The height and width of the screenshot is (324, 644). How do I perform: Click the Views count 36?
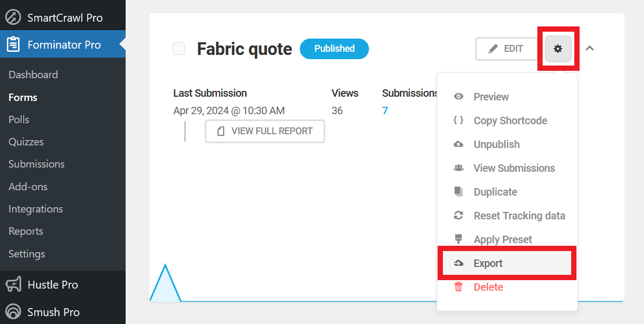(337, 110)
